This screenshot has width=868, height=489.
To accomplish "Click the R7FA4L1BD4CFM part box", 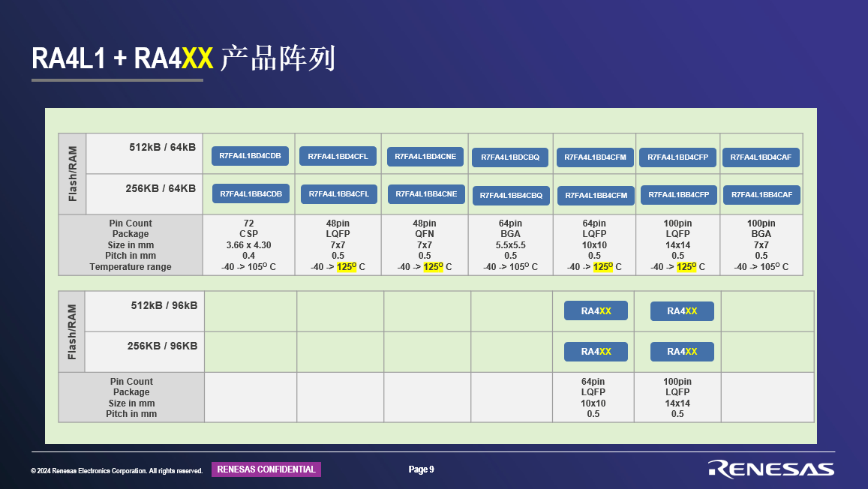I will pos(595,157).
